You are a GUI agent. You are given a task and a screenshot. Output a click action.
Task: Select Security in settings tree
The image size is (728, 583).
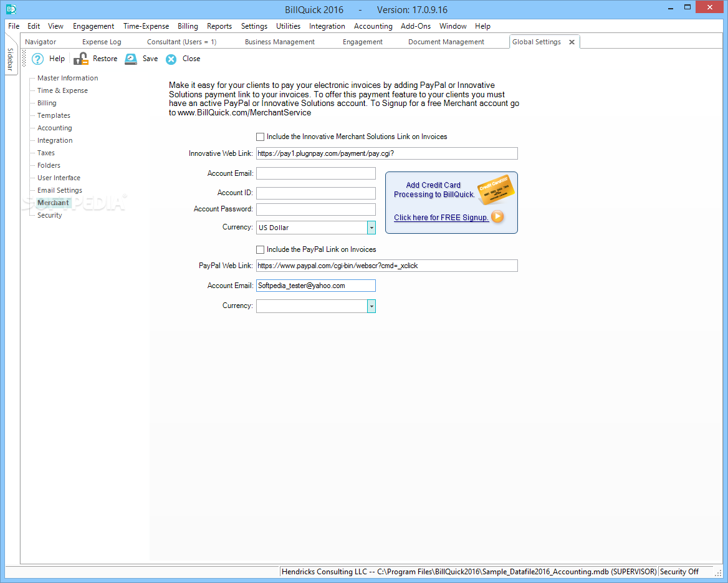tap(50, 215)
